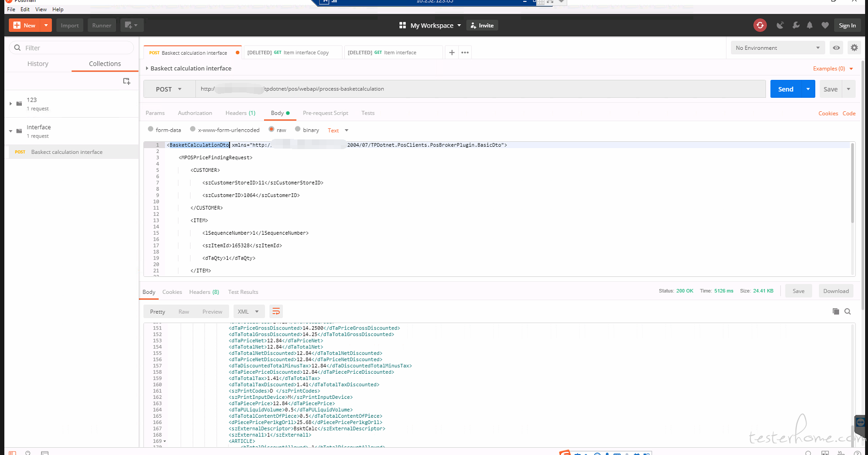Switch to the Collections sidebar tab

[x=105, y=63]
